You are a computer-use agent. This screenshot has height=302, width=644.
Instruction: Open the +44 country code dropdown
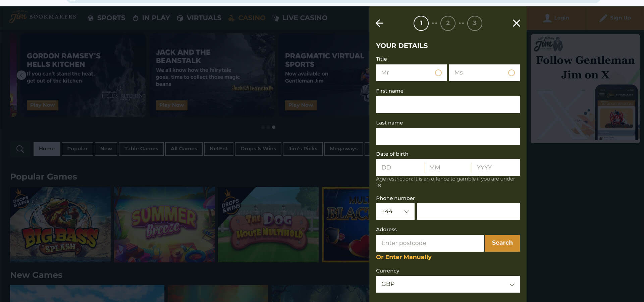395,211
